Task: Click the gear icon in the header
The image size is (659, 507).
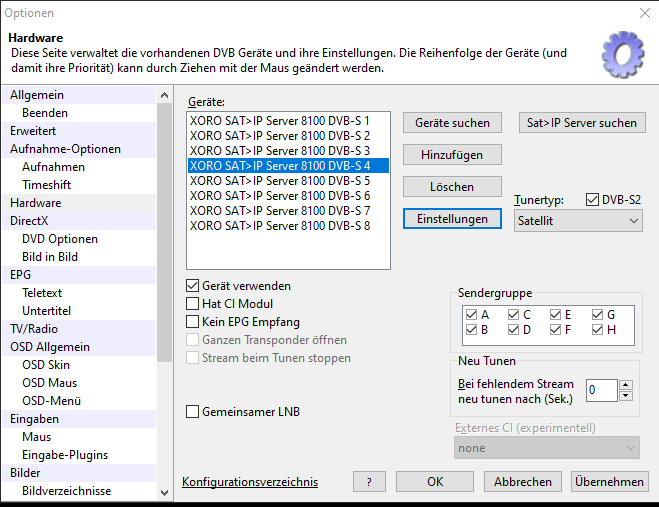Action: point(622,54)
